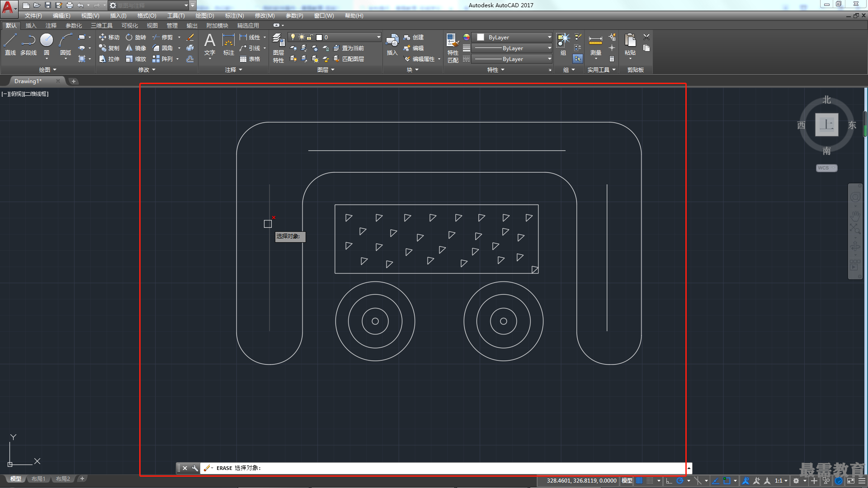The image size is (868, 488).
Task: Open the Modify (修改(M)) menu
Action: [x=264, y=15]
